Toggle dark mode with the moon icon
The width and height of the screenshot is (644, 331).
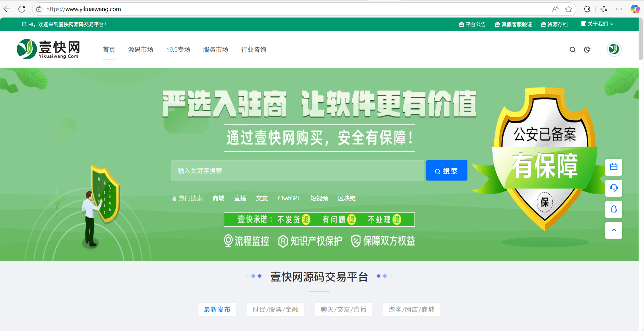click(587, 49)
